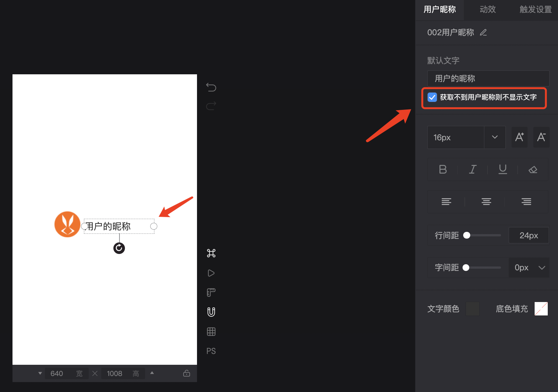
Task: Click the pencil icon to rename 002用户昵称
Action: (483, 32)
